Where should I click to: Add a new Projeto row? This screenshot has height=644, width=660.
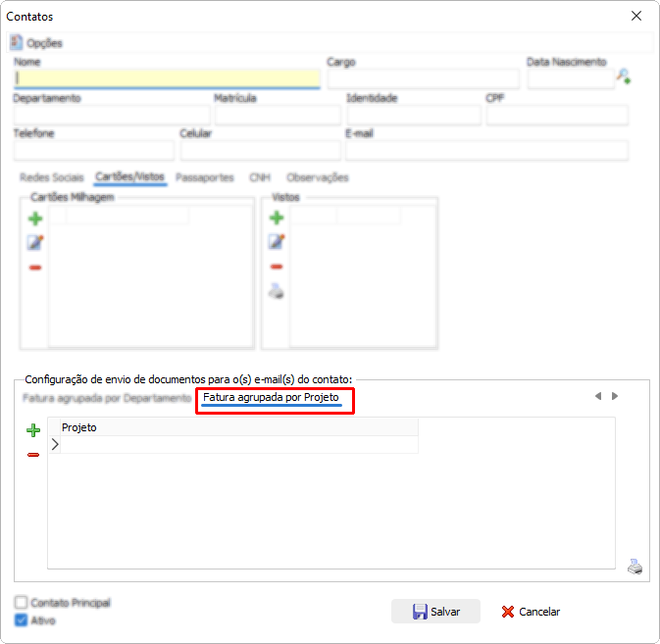[x=33, y=430]
